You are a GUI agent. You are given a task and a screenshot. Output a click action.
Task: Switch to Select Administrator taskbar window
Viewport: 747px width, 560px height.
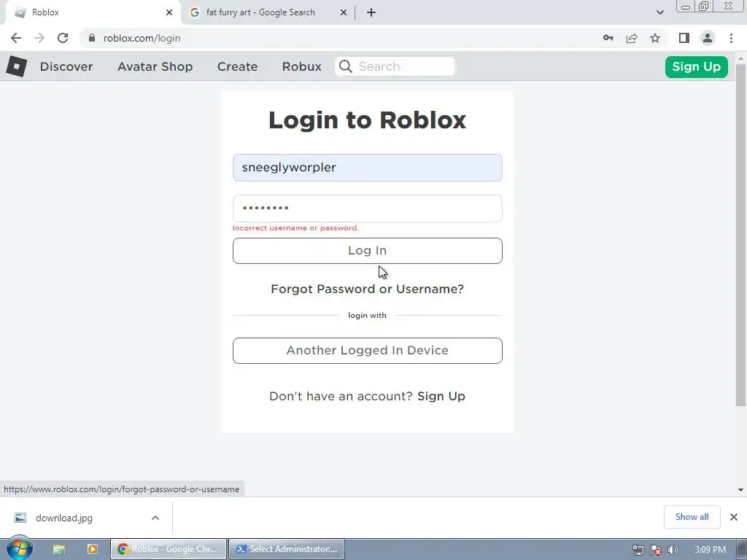[287, 549]
